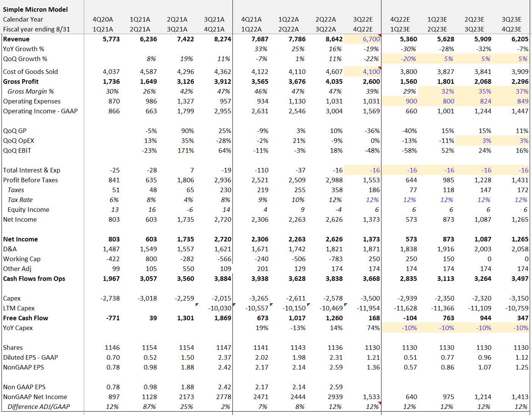Select the 'YoY Growth %' row label

24,49
